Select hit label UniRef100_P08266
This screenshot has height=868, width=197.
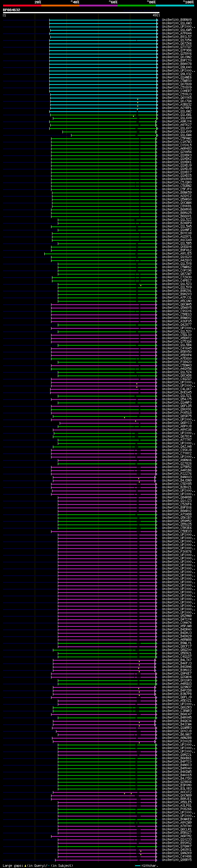[x=177, y=809]
